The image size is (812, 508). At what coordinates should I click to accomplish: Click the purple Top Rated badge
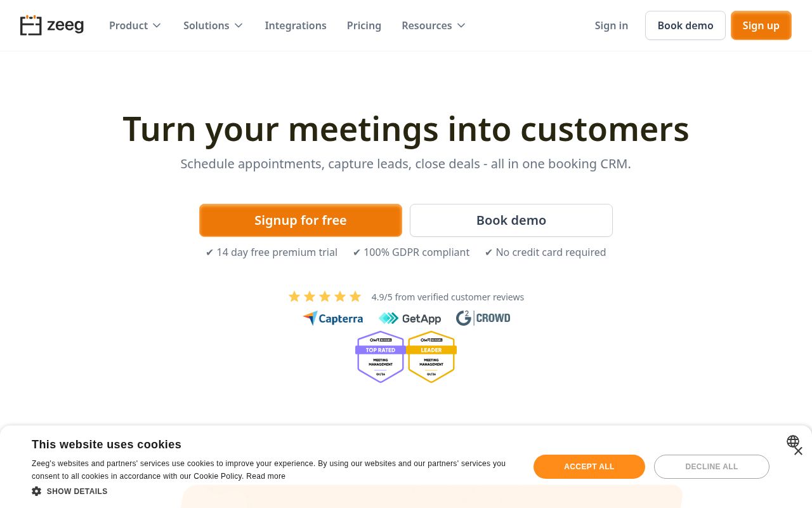coord(381,357)
